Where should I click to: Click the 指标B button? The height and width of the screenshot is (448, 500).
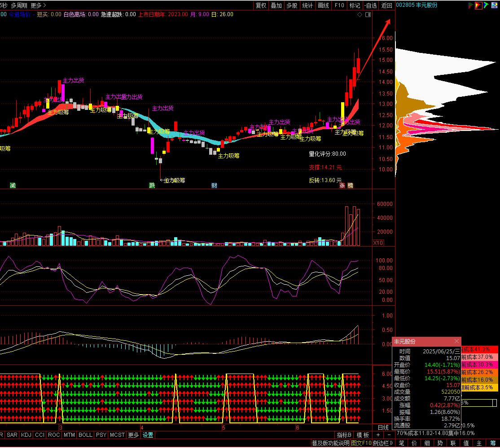[344, 435]
